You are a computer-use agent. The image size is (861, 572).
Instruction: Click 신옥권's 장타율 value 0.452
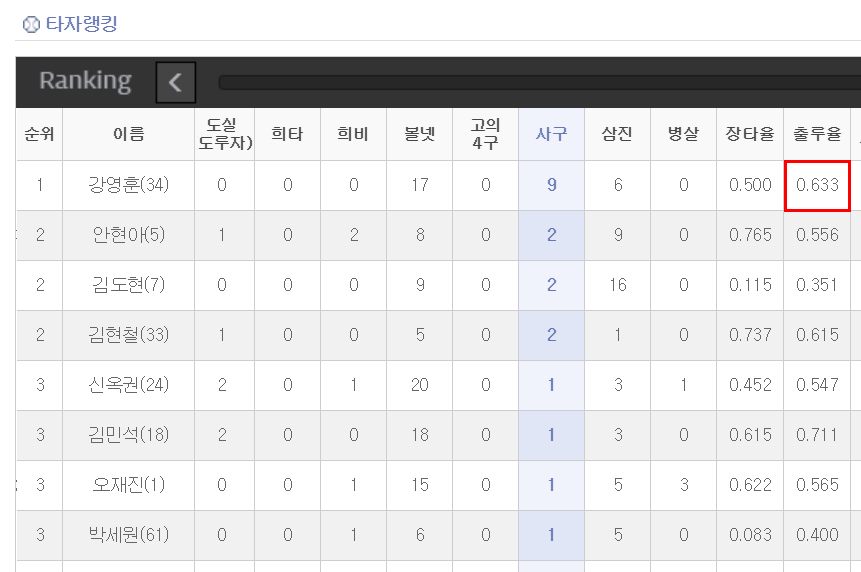tap(750, 385)
